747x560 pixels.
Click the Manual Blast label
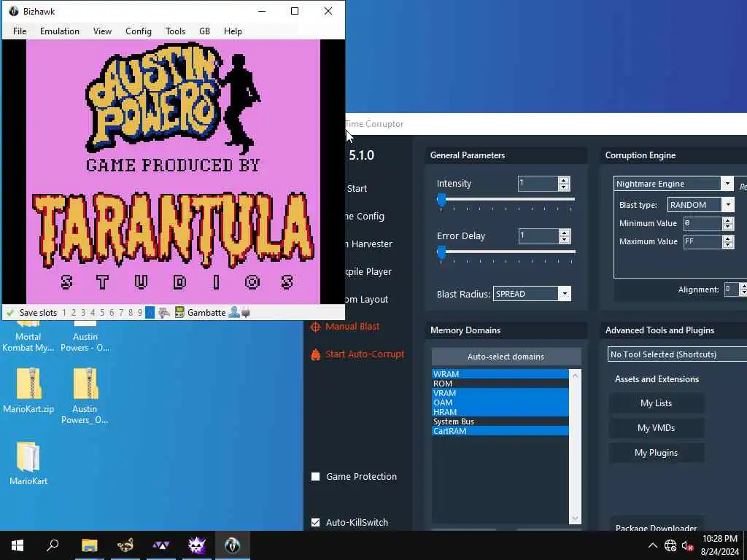(352, 327)
